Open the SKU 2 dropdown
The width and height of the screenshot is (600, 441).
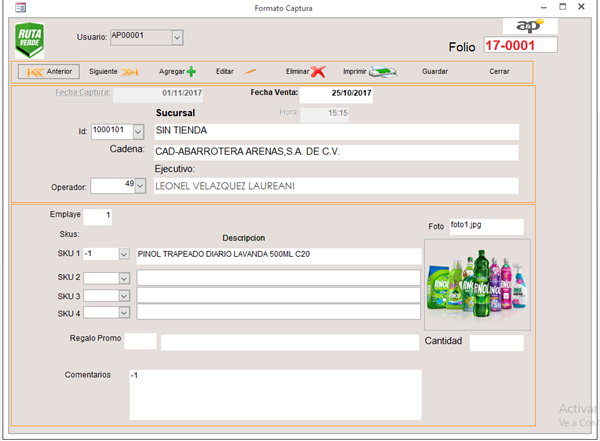[123, 277]
